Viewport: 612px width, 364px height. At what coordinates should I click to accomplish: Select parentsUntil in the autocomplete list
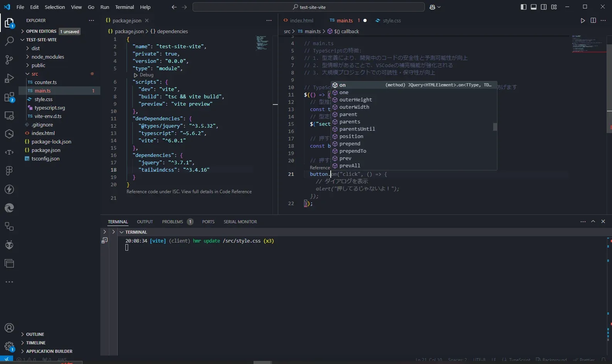414,129
